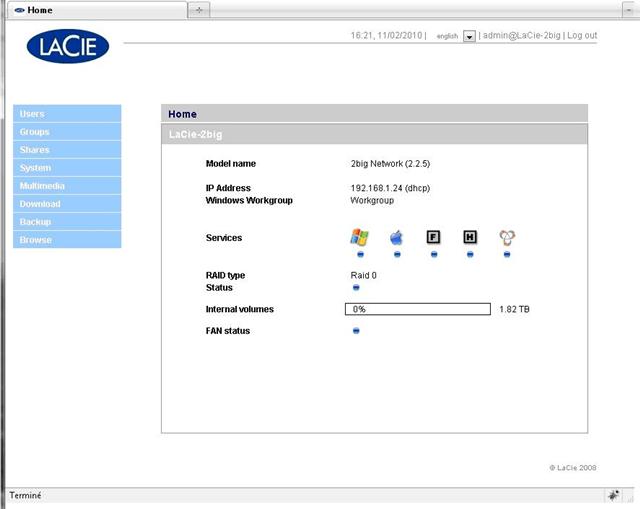Open the english language dropdown
The width and height of the screenshot is (640, 509).
coord(469,36)
